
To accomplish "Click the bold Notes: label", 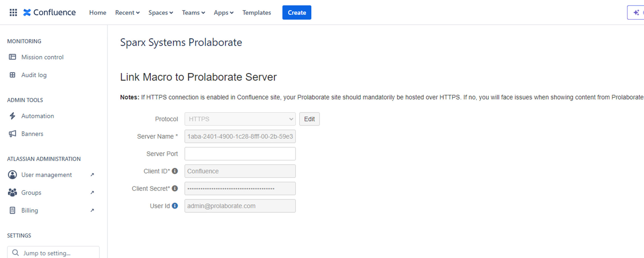I will [x=130, y=97].
